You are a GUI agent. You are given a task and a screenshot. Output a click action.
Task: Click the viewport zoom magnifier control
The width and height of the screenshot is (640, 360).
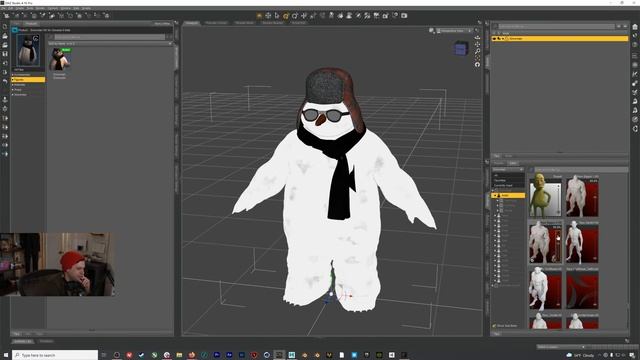[477, 51]
